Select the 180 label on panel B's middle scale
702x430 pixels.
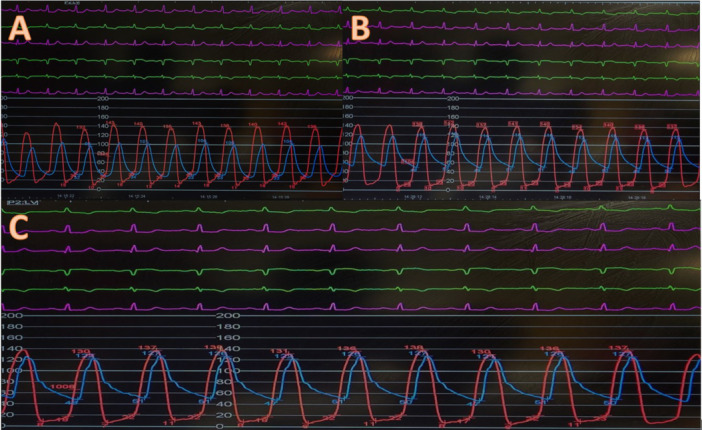(453, 108)
